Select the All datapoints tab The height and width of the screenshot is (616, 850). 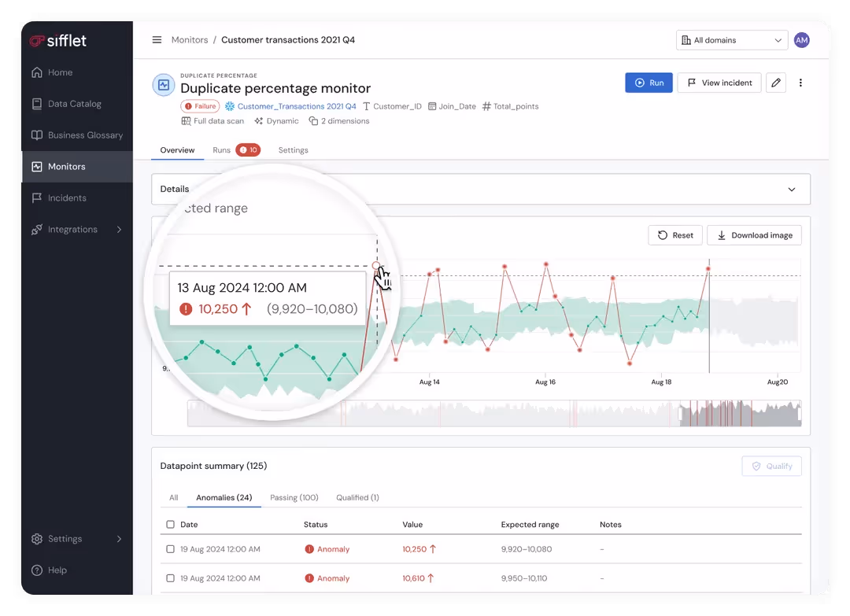pyautogui.click(x=173, y=497)
